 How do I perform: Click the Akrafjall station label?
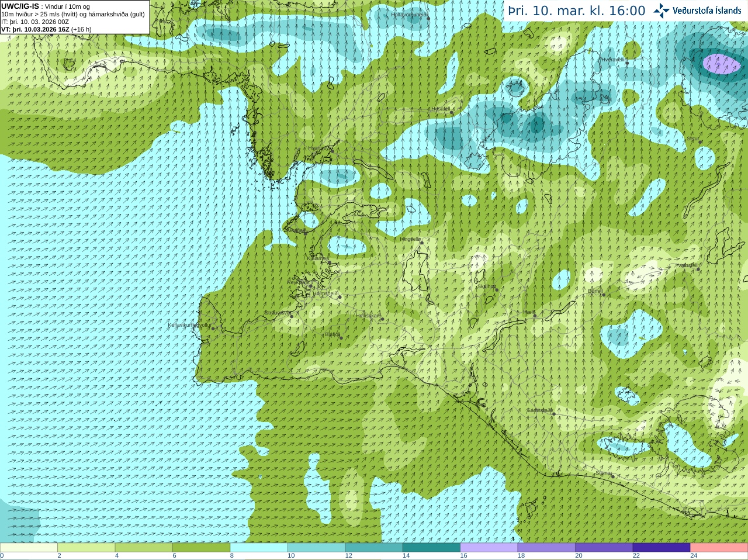pyautogui.click(x=295, y=230)
